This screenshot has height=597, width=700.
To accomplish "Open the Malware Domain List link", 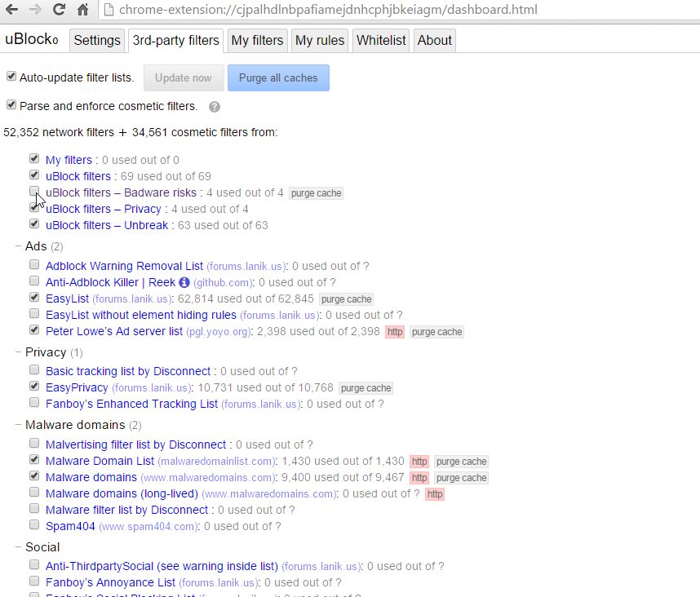I will click(x=100, y=461).
